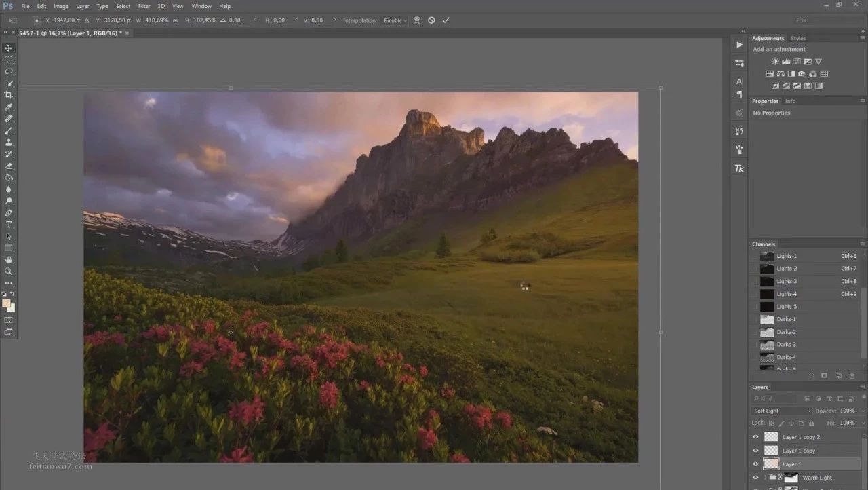
Task: Open the Interpolation Bicubic dropdown
Action: pos(395,20)
